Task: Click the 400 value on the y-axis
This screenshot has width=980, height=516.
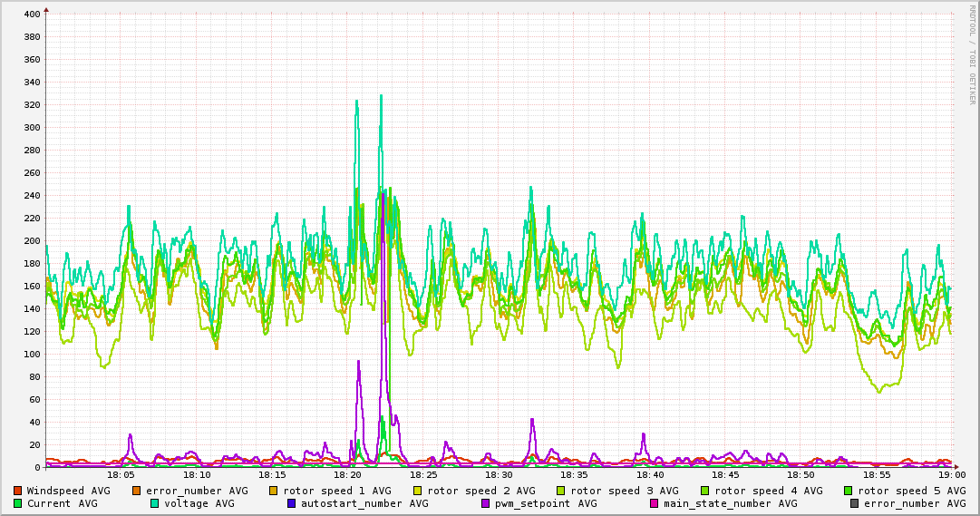Action: point(32,14)
